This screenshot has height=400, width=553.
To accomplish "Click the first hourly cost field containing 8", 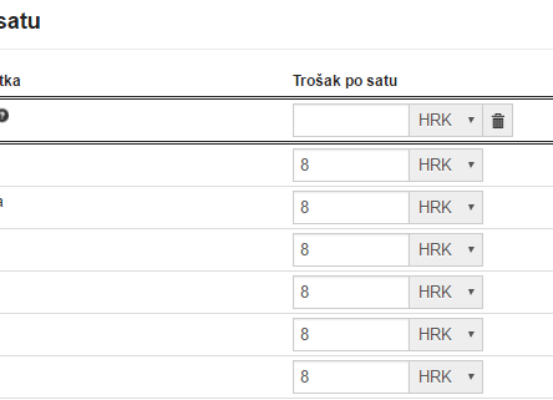I will pyautogui.click(x=351, y=165).
